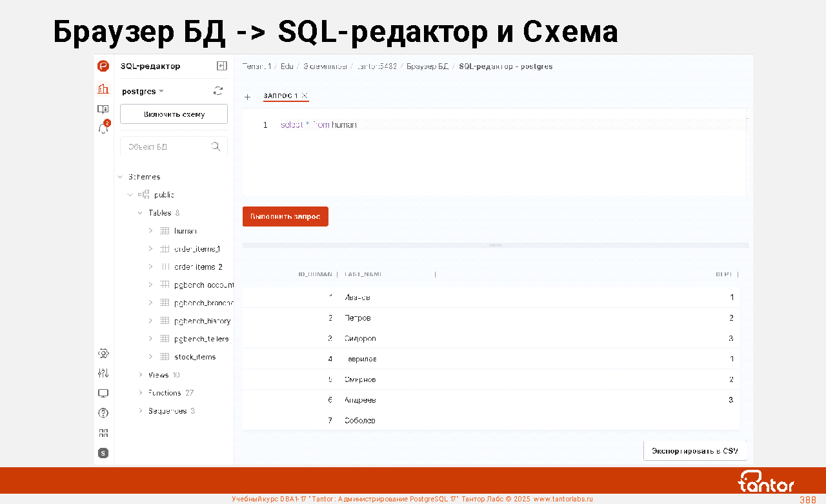Add a new query tab with plus icon
This screenshot has width=826, height=504.
[x=247, y=97]
